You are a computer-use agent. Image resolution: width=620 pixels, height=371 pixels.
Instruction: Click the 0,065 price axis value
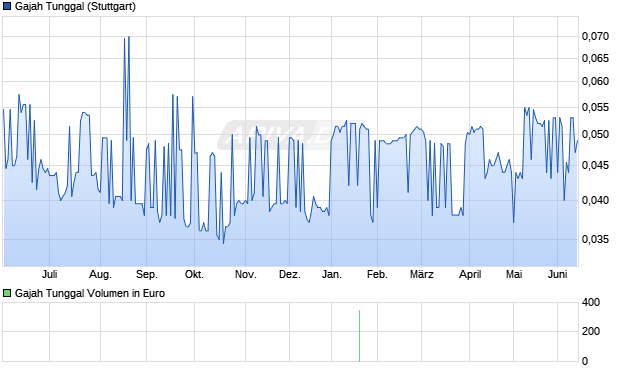pos(595,59)
